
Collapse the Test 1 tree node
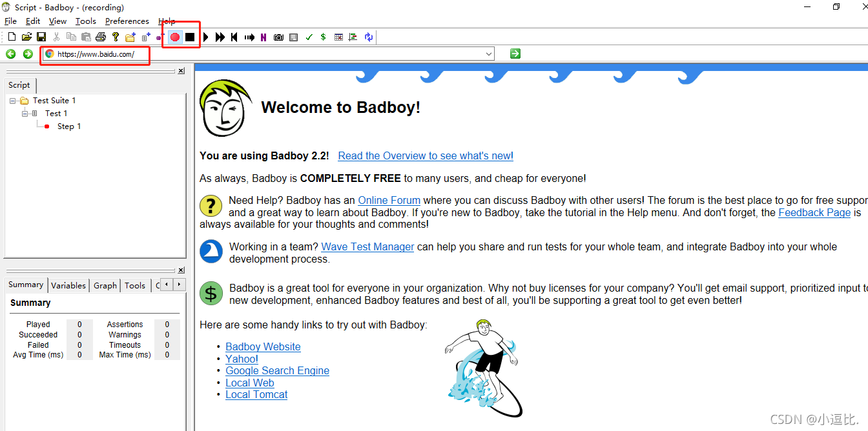pyautogui.click(x=25, y=114)
